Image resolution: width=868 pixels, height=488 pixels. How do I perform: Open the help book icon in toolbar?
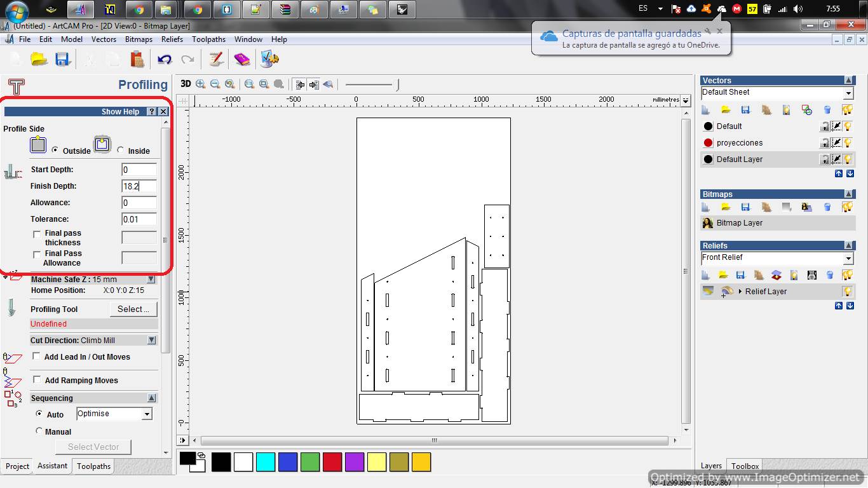pyautogui.click(x=242, y=59)
